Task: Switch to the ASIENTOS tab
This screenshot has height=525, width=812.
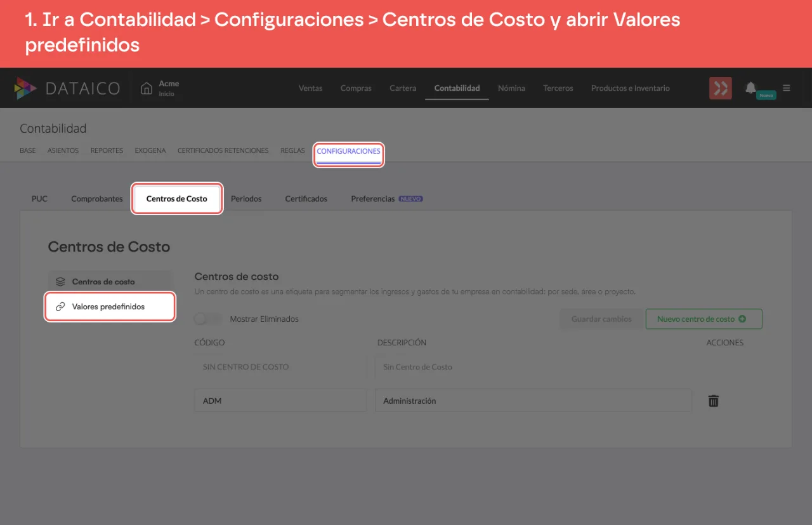Action: (x=63, y=151)
